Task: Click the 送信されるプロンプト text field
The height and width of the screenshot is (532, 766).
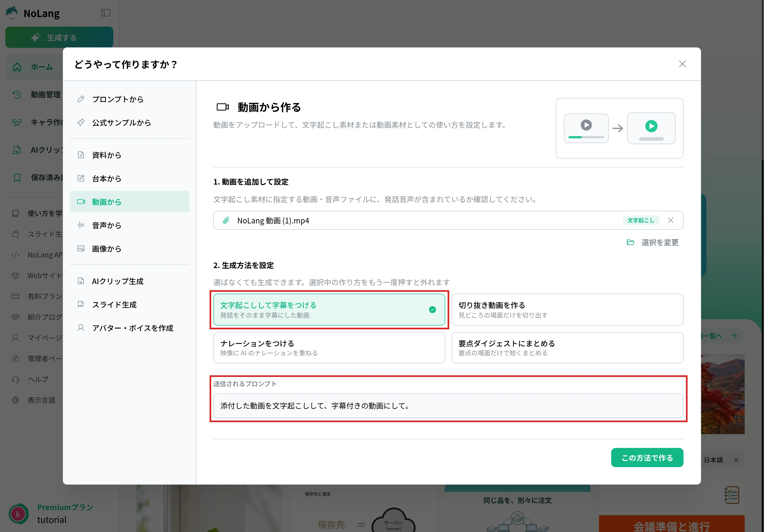Action: 448,406
